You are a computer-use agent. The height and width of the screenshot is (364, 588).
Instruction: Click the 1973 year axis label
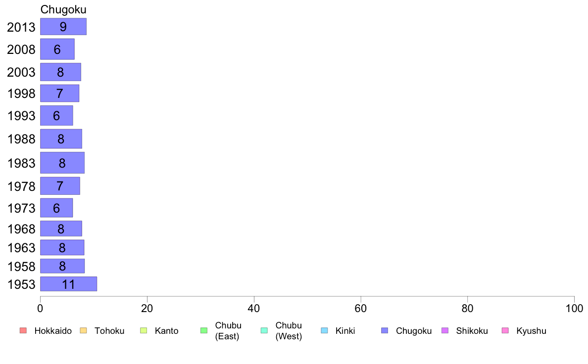[x=21, y=208]
